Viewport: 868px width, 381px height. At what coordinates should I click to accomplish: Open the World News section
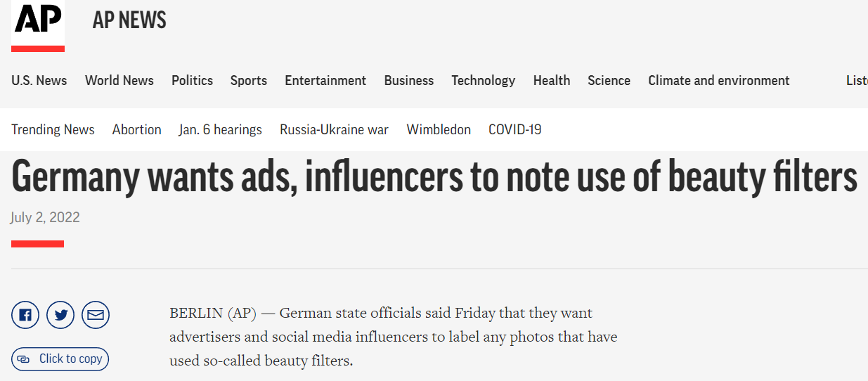(x=119, y=81)
